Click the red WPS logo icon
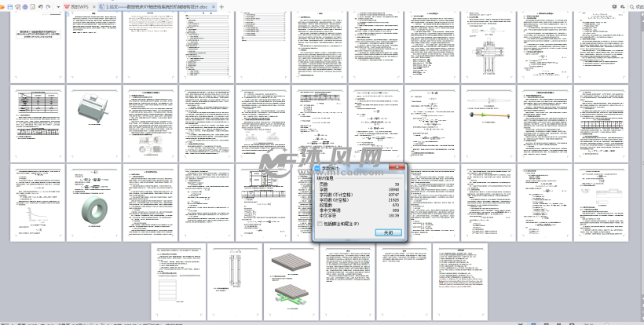 coord(67,5)
